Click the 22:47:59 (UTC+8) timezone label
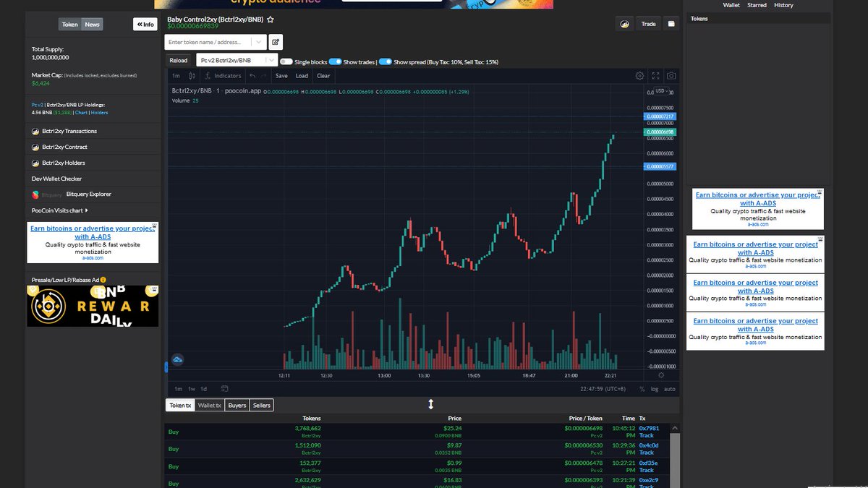 [x=605, y=389]
